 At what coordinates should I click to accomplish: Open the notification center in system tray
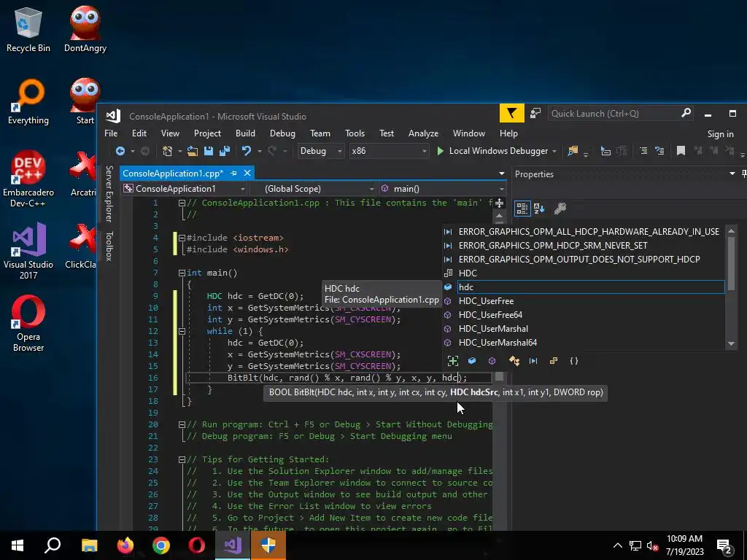click(724, 545)
